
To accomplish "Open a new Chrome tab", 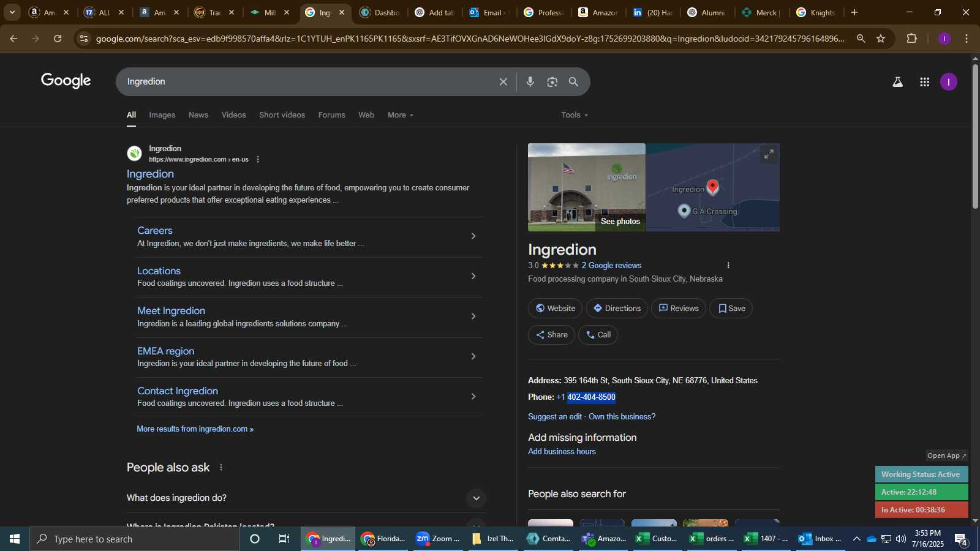I will [854, 12].
